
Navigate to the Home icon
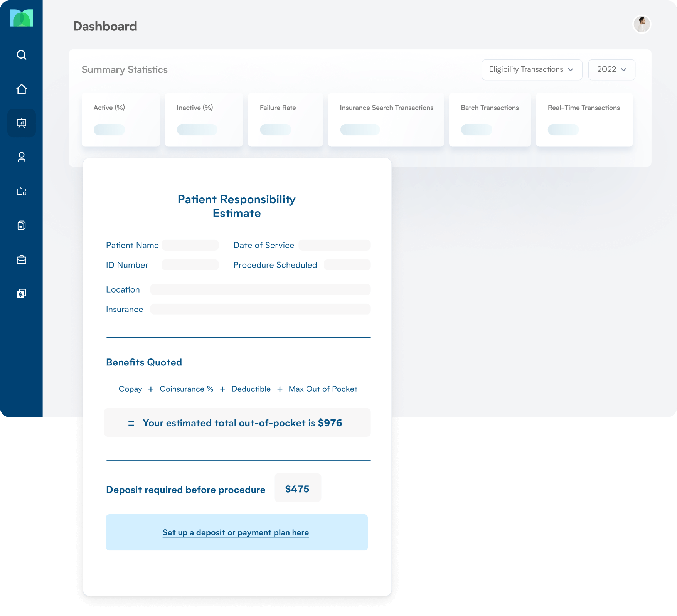(22, 89)
